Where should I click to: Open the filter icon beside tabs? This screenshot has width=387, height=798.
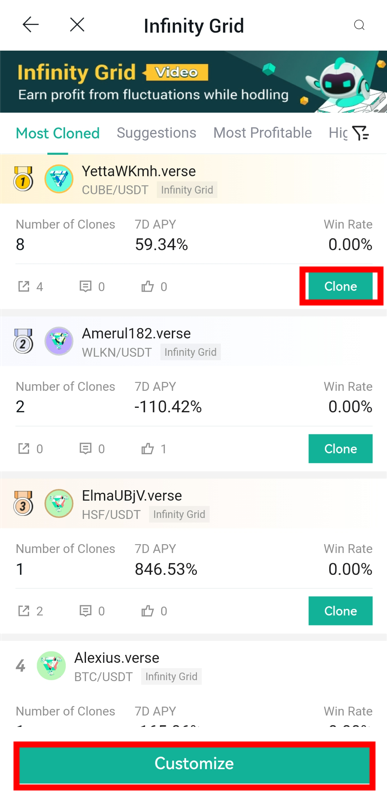coord(361,133)
